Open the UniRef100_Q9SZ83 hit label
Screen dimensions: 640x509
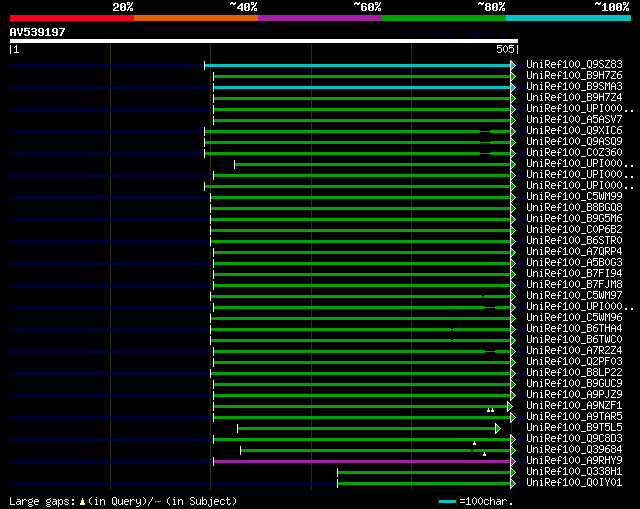(574, 64)
